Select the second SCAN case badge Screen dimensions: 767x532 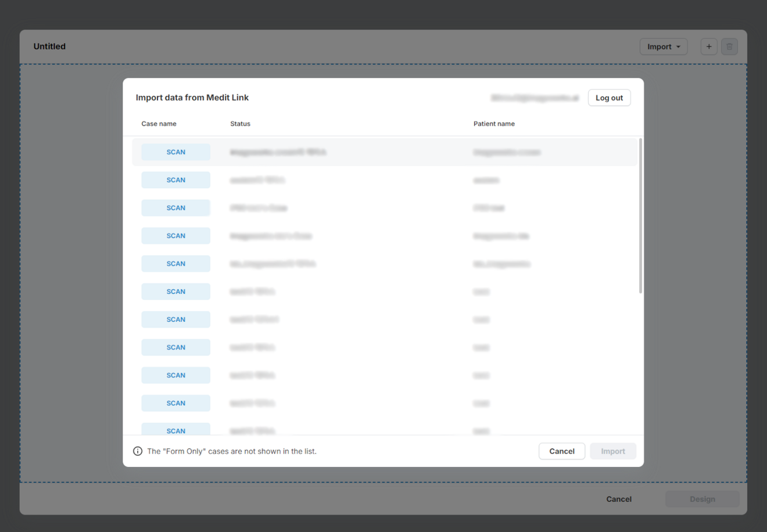[x=175, y=180]
